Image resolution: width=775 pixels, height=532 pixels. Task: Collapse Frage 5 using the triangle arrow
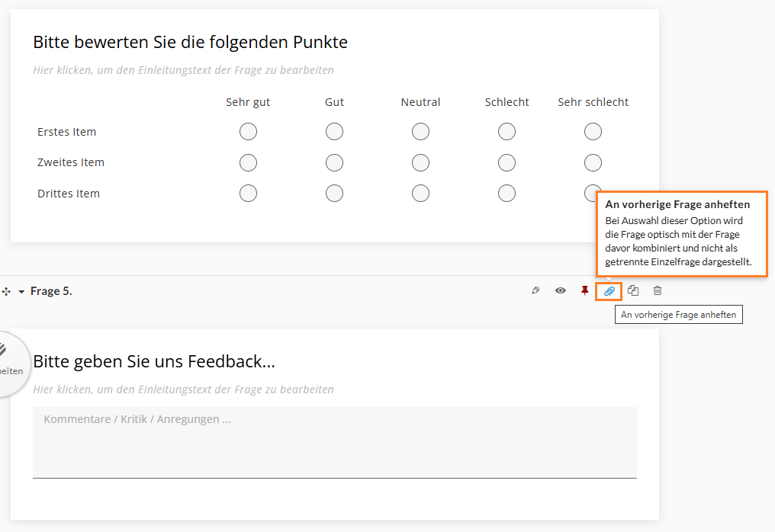(21, 292)
